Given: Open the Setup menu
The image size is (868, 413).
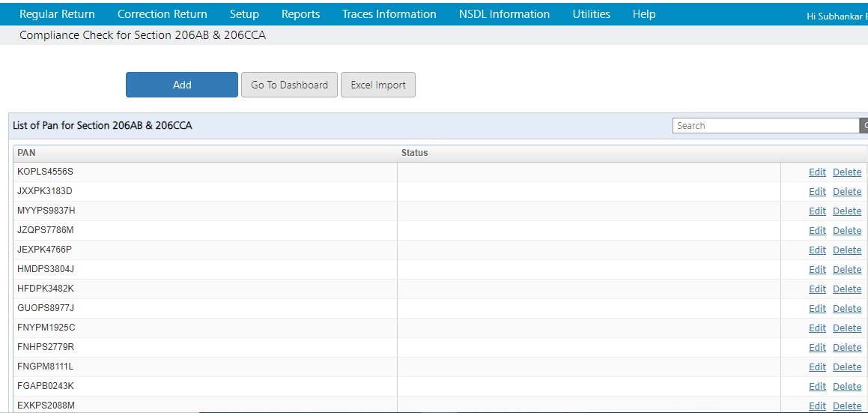Looking at the screenshot, I should tap(244, 14).
